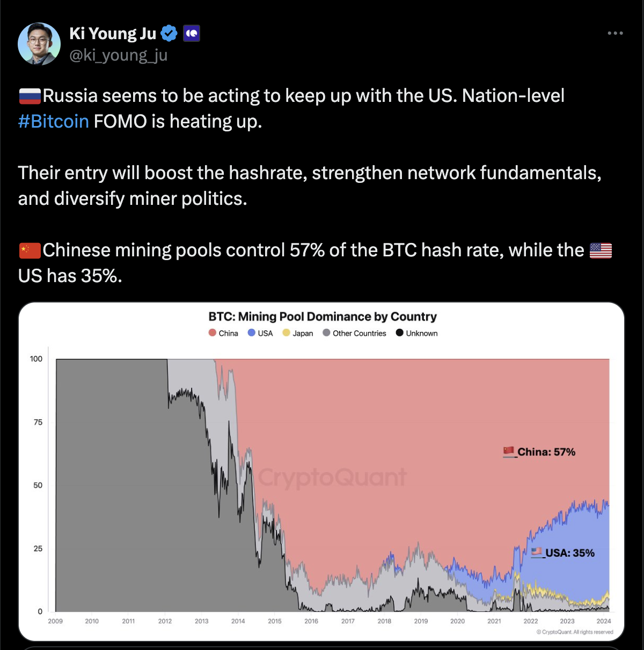Screen dimensions: 644x650
Task: Open the #Bitcoin hashtag link
Action: pos(53,121)
